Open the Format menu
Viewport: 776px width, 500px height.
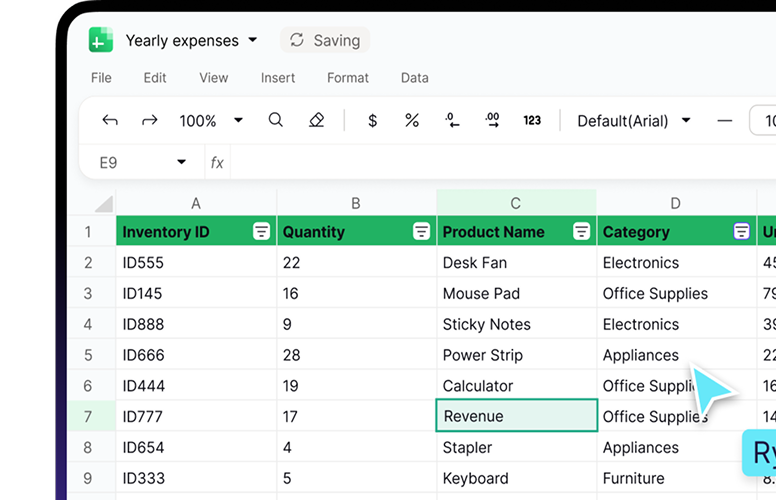click(348, 78)
